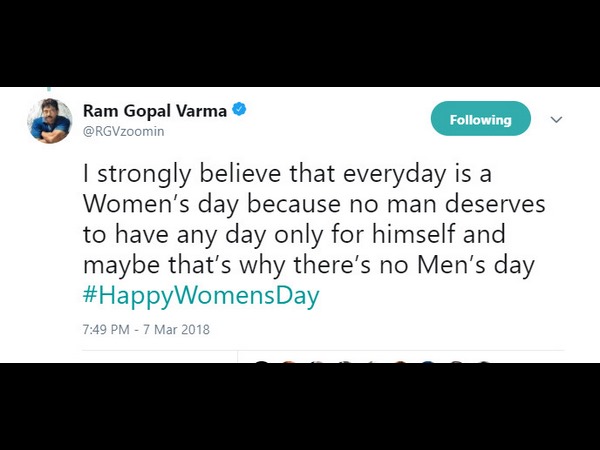This screenshot has width=600, height=450.
Task: Click the blue verified badge icon
Action: [x=239, y=109]
